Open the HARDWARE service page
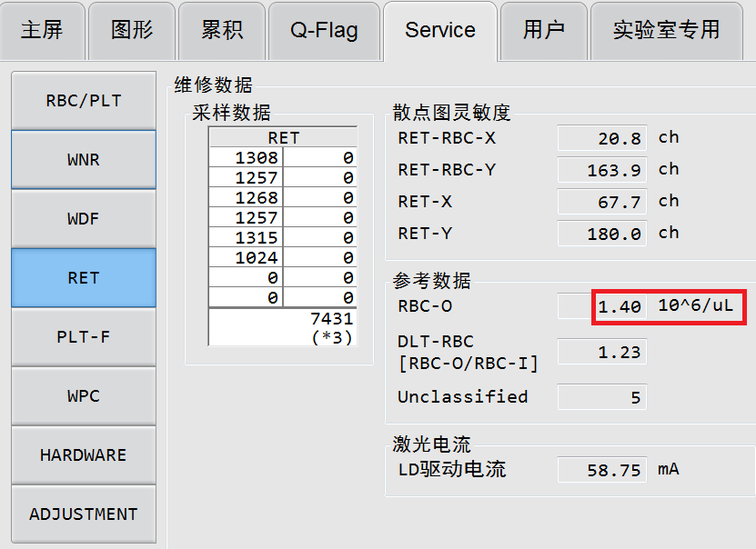 [x=83, y=455]
